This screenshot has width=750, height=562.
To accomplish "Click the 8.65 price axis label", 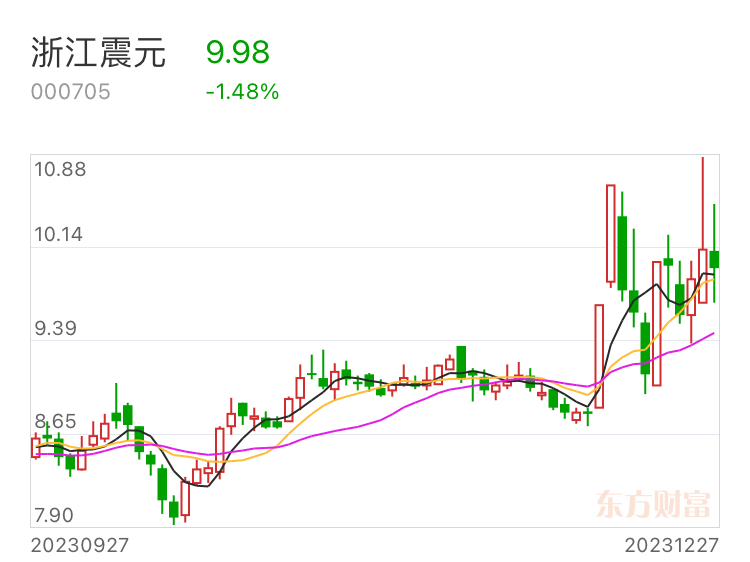I will point(55,421).
